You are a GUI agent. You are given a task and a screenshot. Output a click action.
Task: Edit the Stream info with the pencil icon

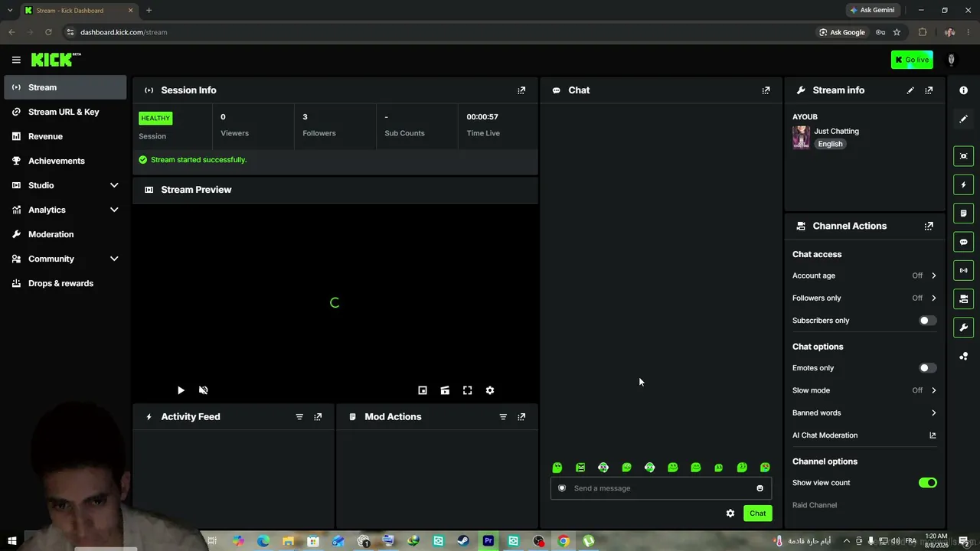click(x=910, y=90)
